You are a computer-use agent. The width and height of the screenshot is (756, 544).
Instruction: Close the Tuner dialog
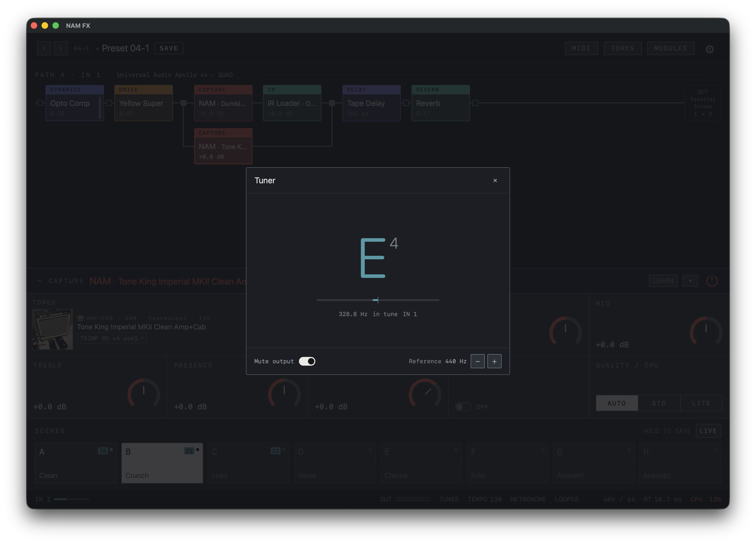(x=495, y=180)
